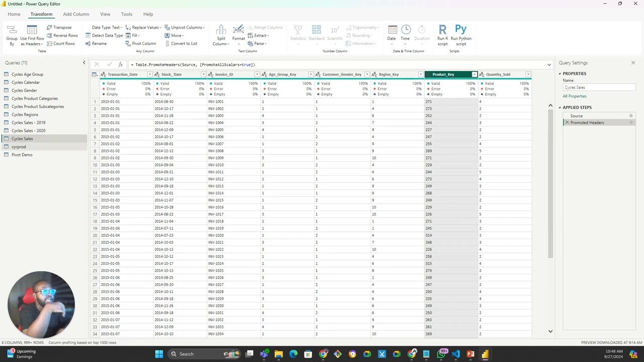Open the Fill dropdown
The image size is (644, 362).
point(133,36)
